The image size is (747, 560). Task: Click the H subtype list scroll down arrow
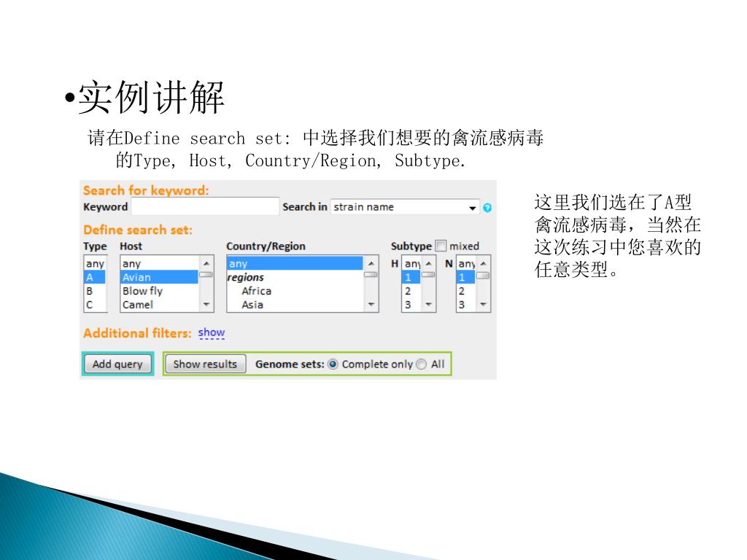[x=428, y=305]
